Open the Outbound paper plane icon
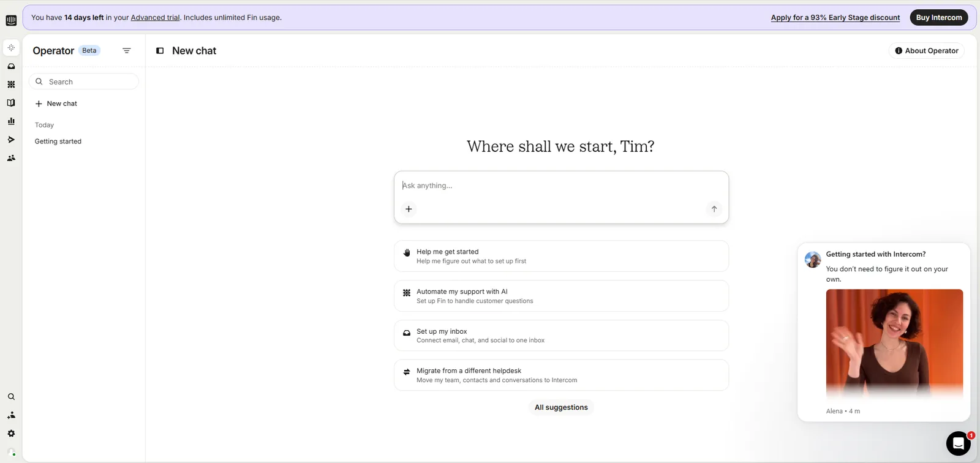980x463 pixels. (11, 140)
